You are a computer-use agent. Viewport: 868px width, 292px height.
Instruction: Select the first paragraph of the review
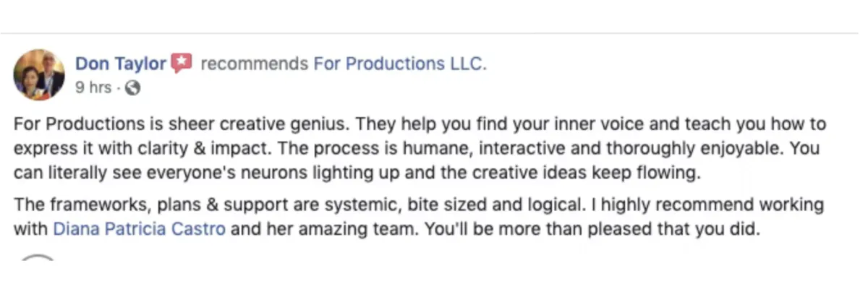(420, 149)
